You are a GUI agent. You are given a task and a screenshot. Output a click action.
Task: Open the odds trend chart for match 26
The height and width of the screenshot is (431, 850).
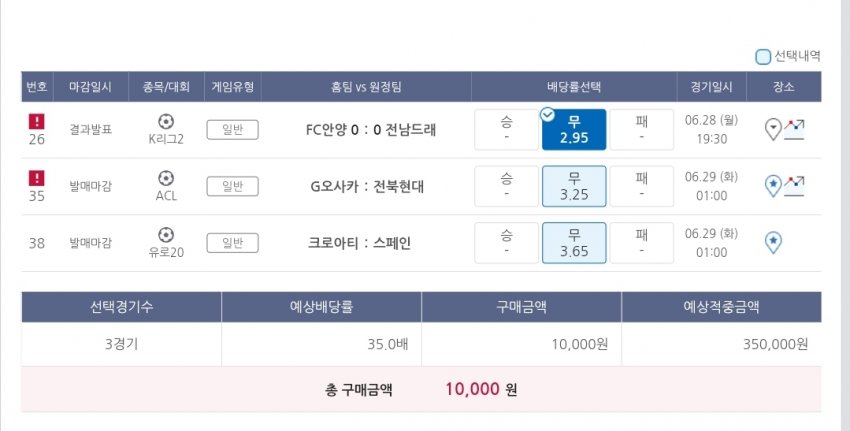click(x=794, y=129)
